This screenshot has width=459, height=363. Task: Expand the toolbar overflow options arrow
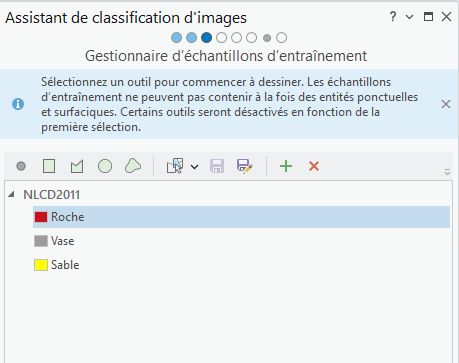click(x=447, y=172)
